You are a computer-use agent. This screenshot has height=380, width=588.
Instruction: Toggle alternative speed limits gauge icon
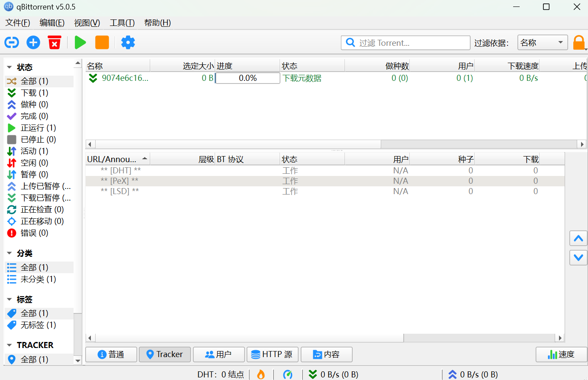point(288,374)
